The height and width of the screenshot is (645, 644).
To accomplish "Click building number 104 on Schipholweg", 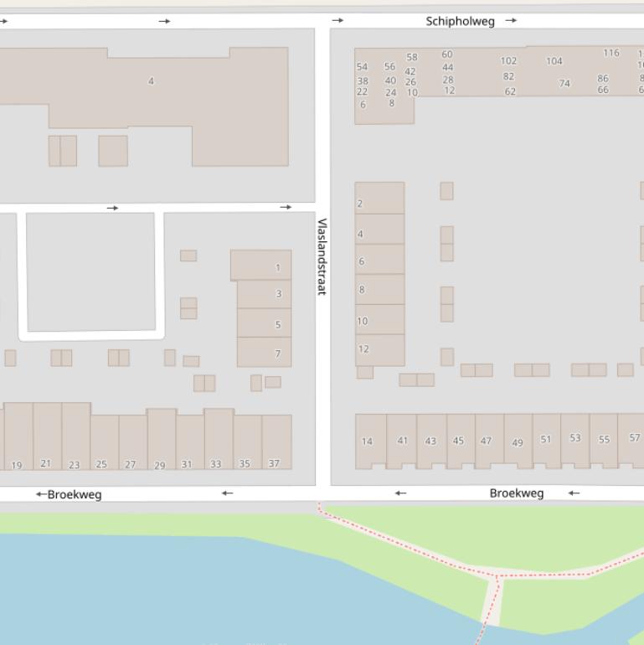I will tap(554, 61).
